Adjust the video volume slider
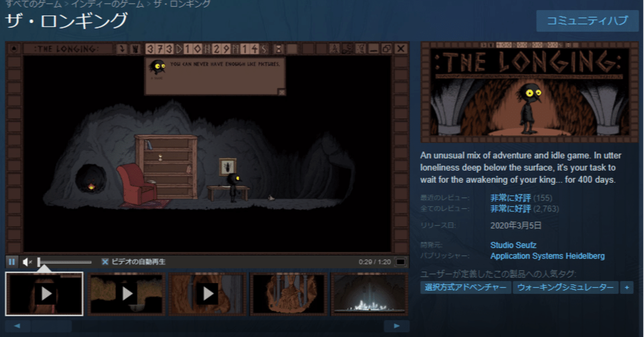This screenshot has width=644, height=337. (x=65, y=262)
